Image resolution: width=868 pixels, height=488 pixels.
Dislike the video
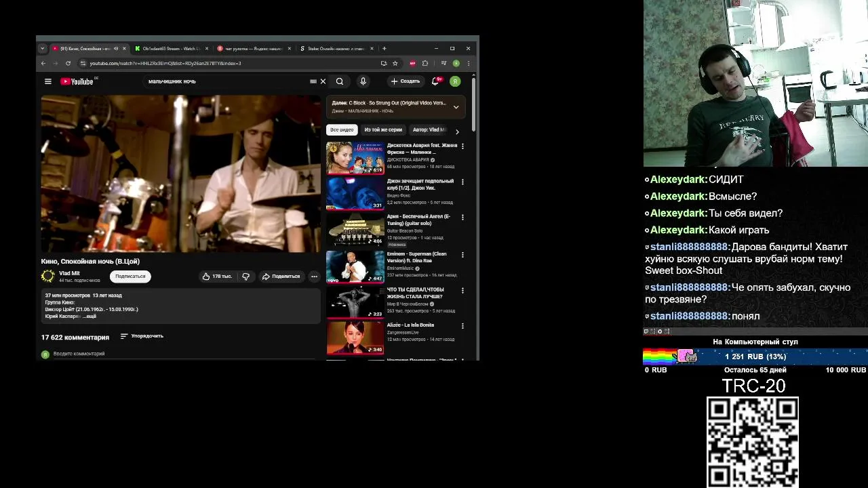click(x=246, y=277)
